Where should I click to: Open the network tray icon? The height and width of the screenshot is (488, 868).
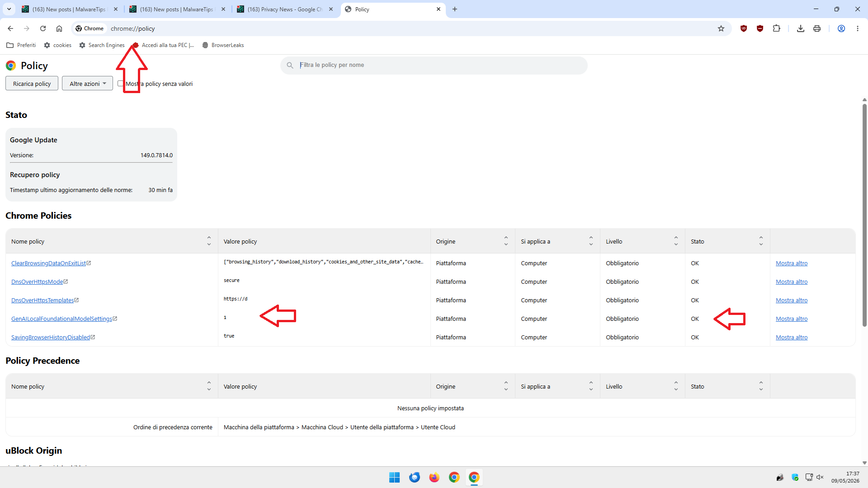[x=809, y=477]
